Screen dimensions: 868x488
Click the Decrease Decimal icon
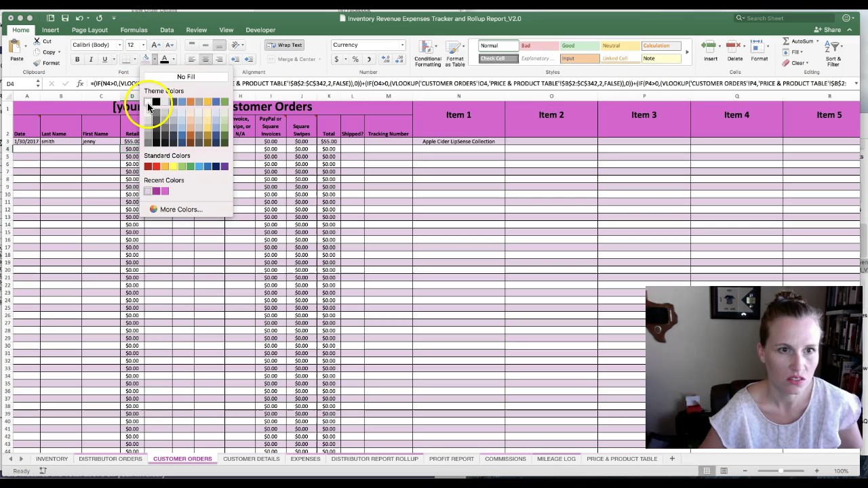coord(400,60)
